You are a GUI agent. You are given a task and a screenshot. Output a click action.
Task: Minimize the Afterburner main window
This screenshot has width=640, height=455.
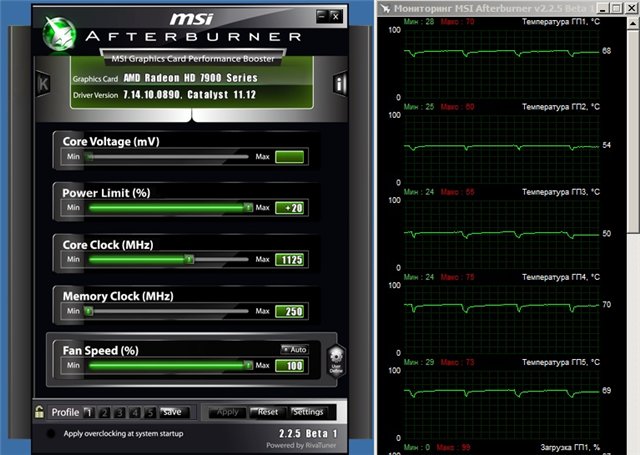[x=322, y=16]
